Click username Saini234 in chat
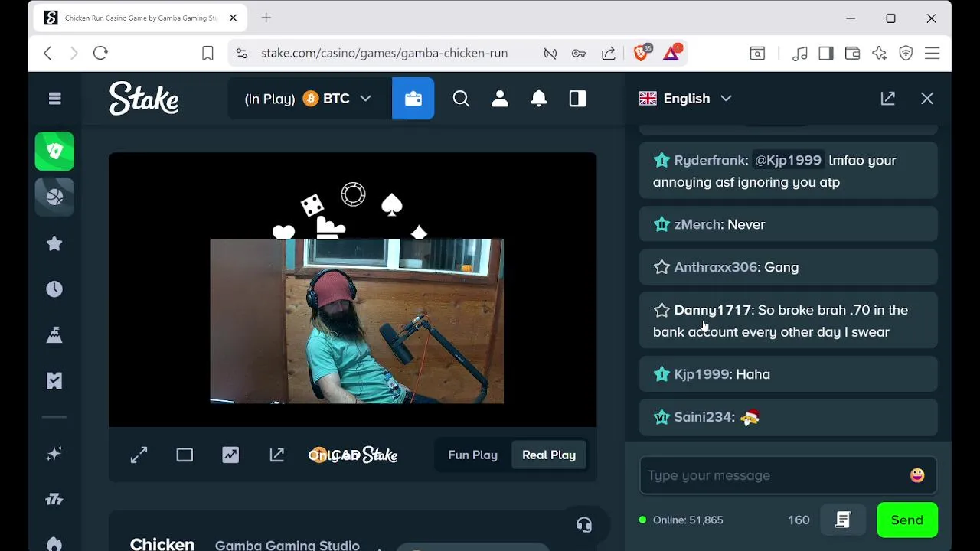This screenshot has width=980, height=551. [x=704, y=418]
